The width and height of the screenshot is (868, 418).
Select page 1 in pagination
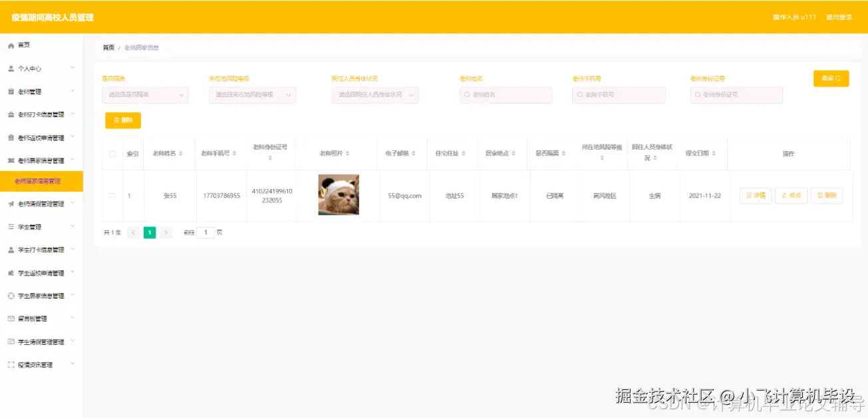click(x=150, y=232)
